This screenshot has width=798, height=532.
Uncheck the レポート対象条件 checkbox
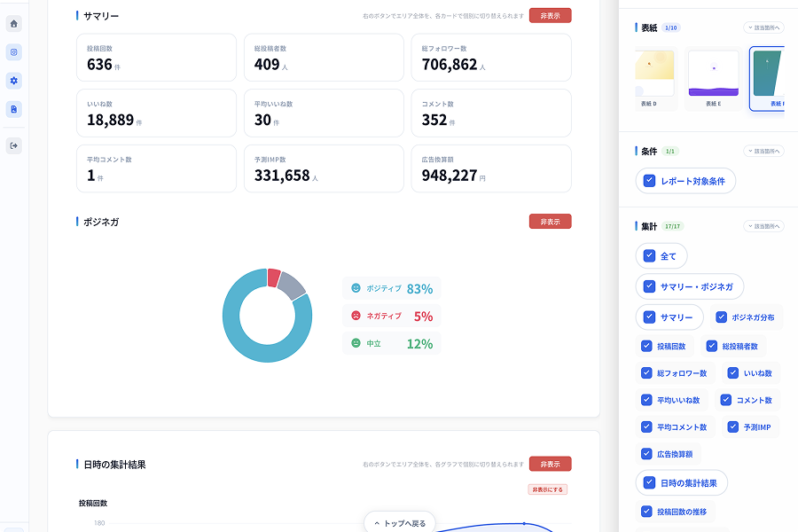point(650,181)
